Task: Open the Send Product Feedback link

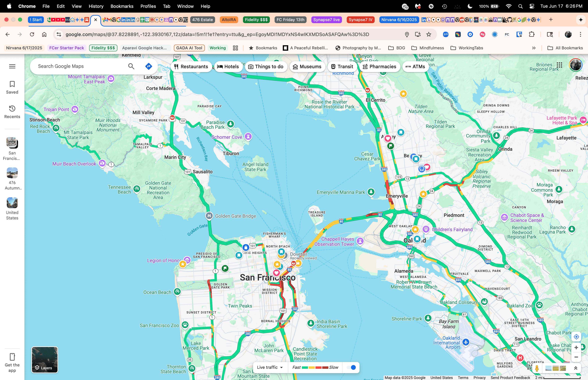Action: tap(510, 378)
